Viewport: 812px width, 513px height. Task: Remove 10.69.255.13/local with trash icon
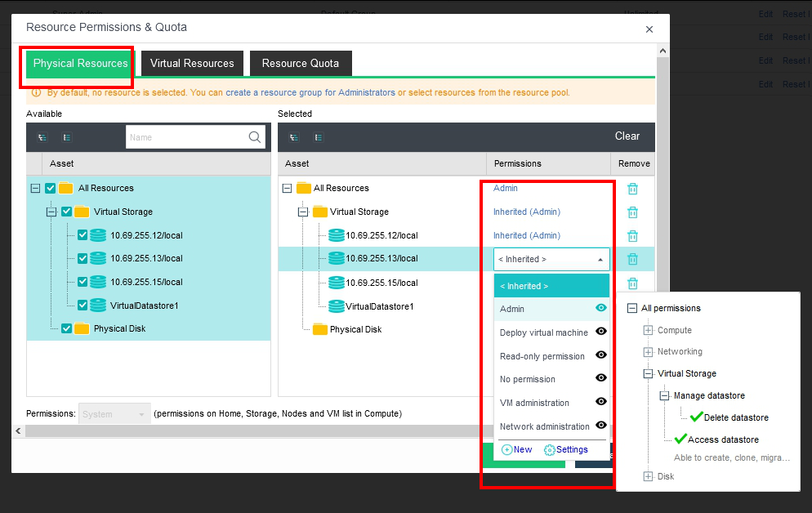(x=632, y=259)
